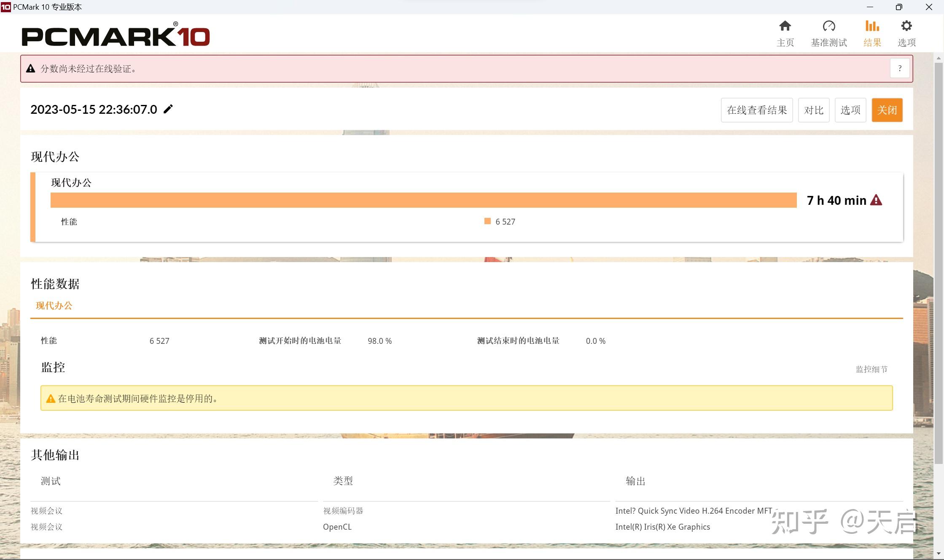Click the PCMark 10 logo
The width and height of the screenshot is (944, 560).
point(116,36)
